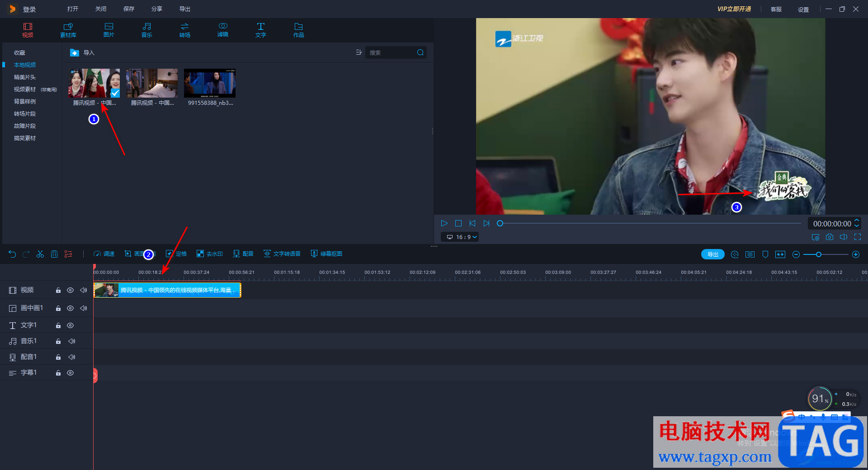
Task: Click the preview playback progress handle
Action: (500, 223)
